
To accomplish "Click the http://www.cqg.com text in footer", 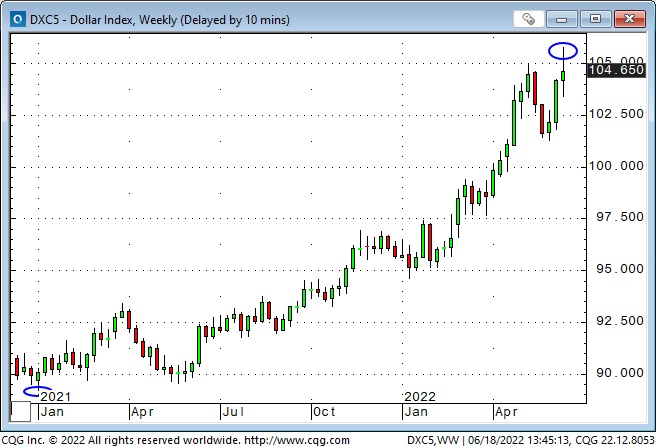I will [x=297, y=440].
